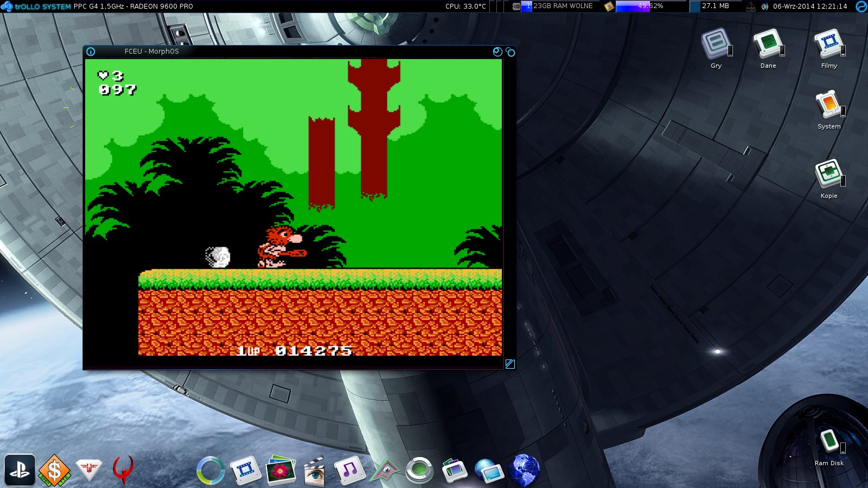Open the flower photo viewer in dock
The width and height of the screenshot is (868, 488).
pyautogui.click(x=280, y=470)
